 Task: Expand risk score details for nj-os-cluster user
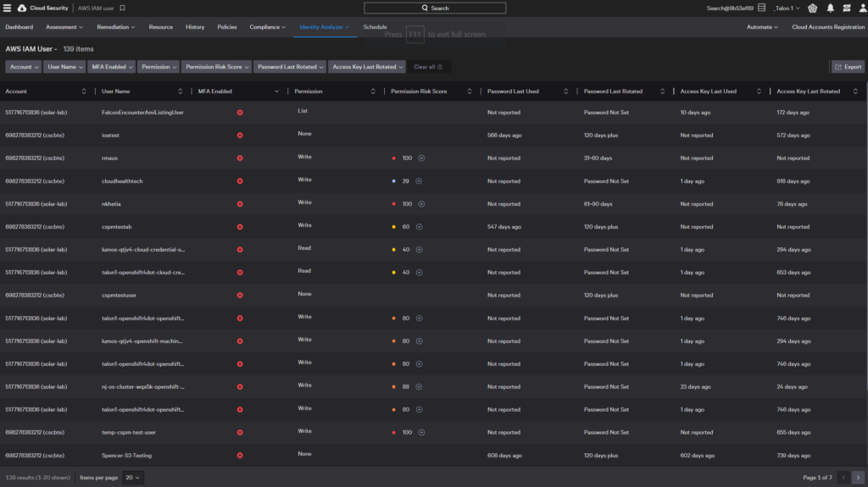click(x=419, y=387)
